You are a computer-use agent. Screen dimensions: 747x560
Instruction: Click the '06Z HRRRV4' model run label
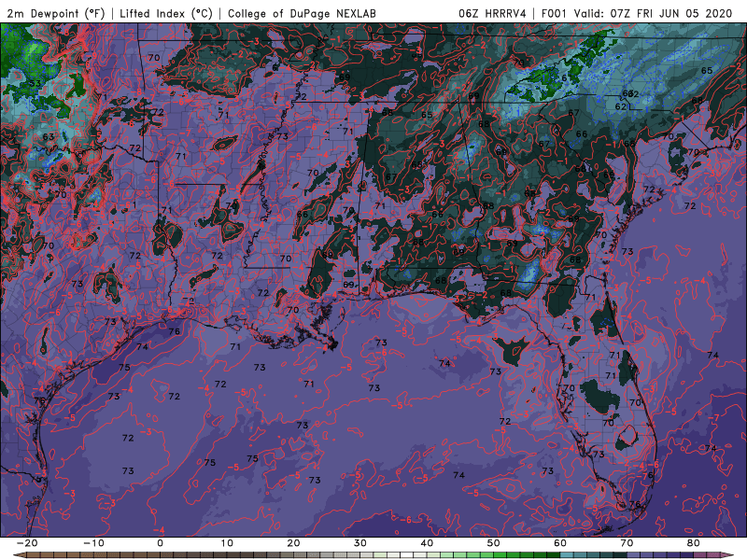click(x=492, y=14)
